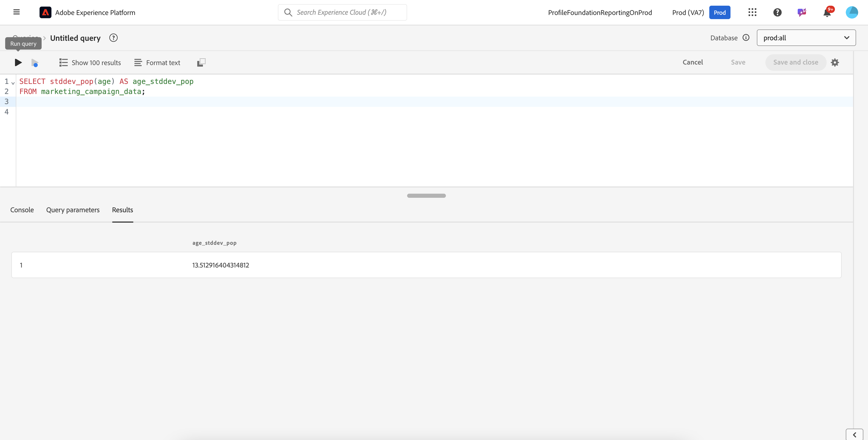868x440 pixels.
Task: Open the hamburger navigation menu
Action: [x=17, y=12]
